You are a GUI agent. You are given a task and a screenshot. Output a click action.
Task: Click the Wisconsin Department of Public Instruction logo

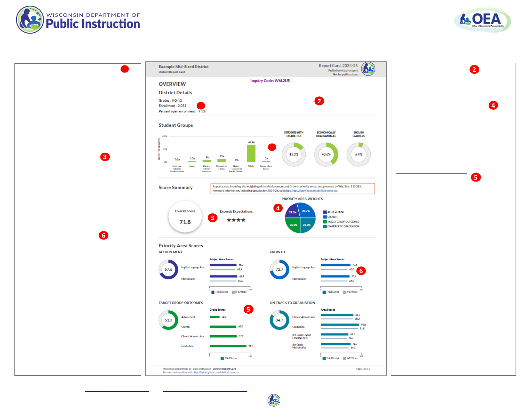click(78, 20)
